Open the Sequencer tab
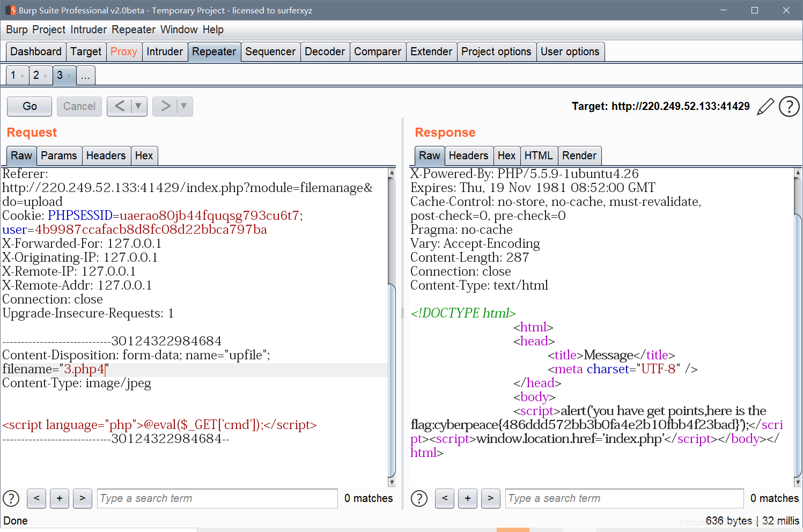This screenshot has height=532, width=803. [x=270, y=51]
